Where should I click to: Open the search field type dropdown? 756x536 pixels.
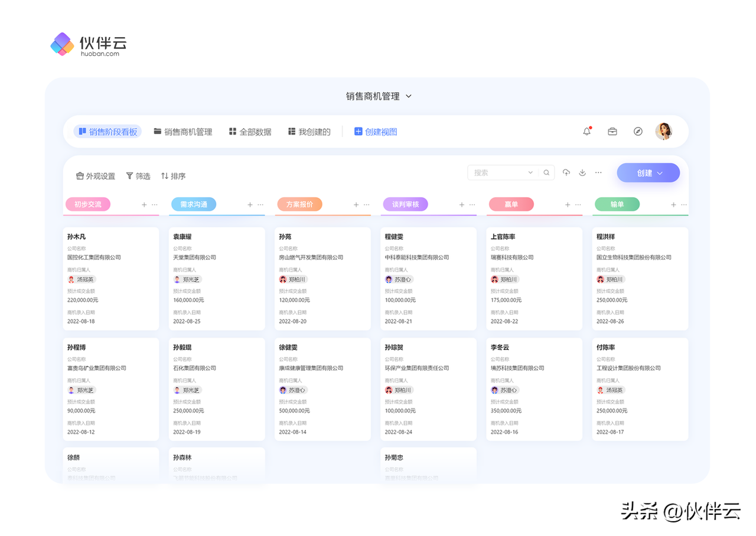pyautogui.click(x=530, y=173)
